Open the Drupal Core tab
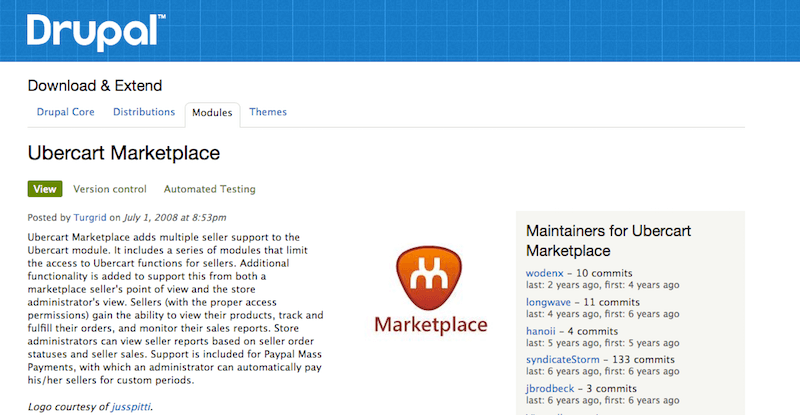This screenshot has width=800, height=415. tap(66, 113)
